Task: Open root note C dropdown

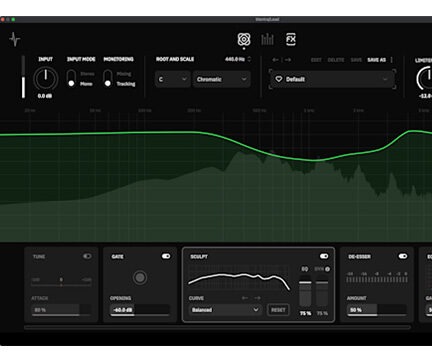Action: point(172,79)
